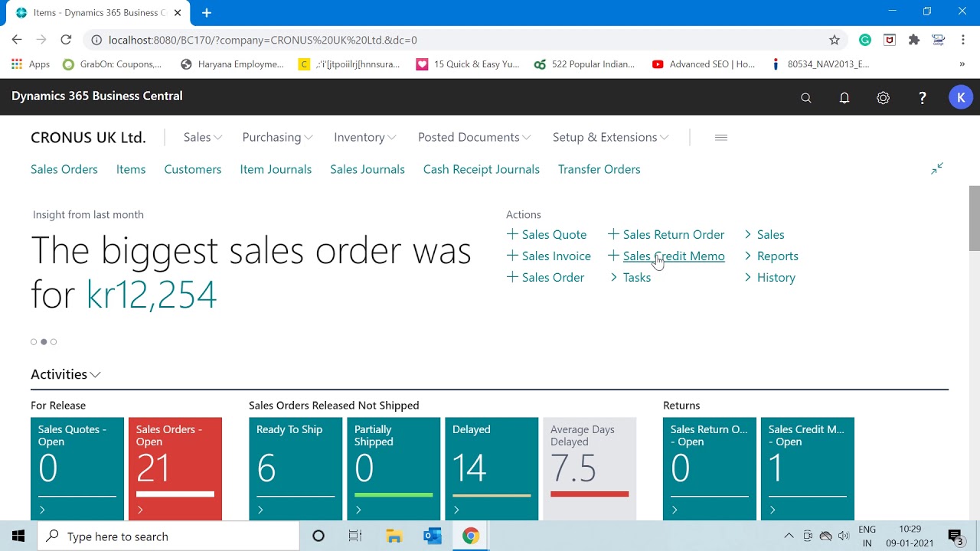Image resolution: width=980 pixels, height=551 pixels.
Task: Open Chrome extensions puzzle icon
Action: (x=913, y=40)
